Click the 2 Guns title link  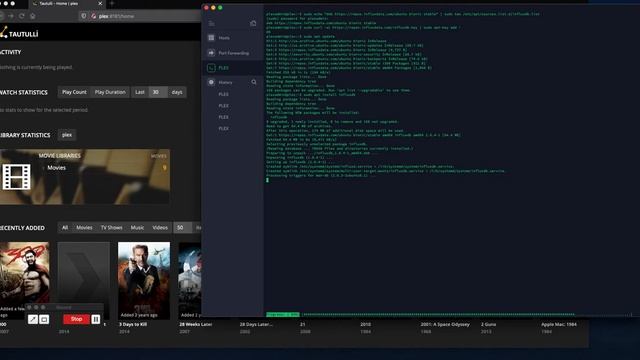(x=489, y=324)
